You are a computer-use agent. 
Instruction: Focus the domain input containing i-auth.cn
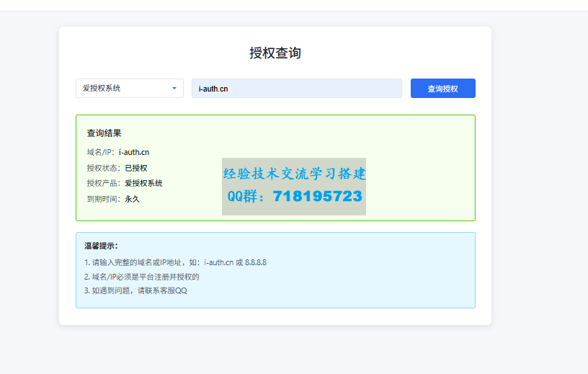click(296, 89)
